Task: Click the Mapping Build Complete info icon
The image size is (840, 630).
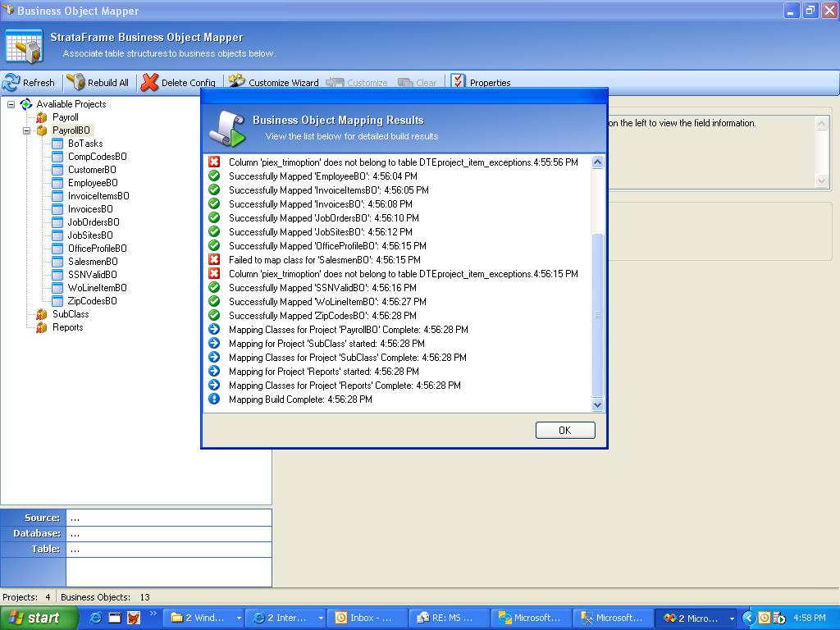Action: click(x=214, y=399)
